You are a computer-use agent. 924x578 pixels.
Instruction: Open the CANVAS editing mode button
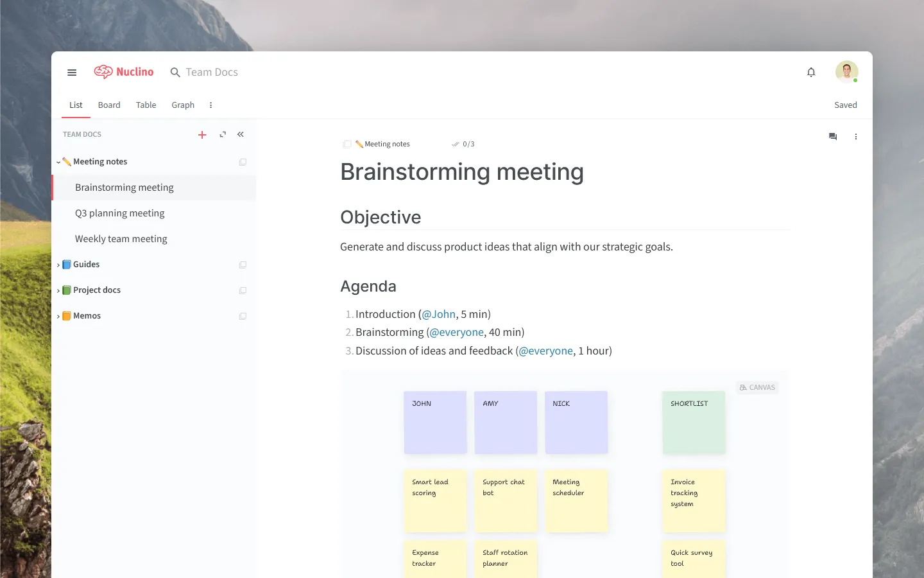(x=757, y=387)
